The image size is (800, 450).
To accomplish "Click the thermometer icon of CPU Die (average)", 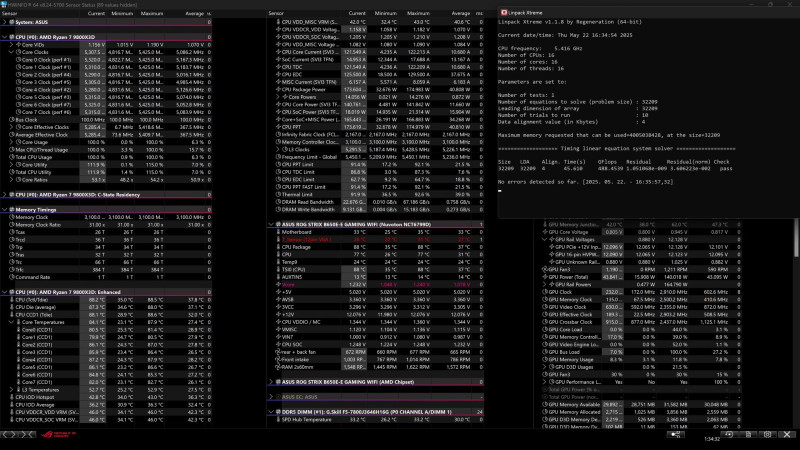I will point(12,307).
